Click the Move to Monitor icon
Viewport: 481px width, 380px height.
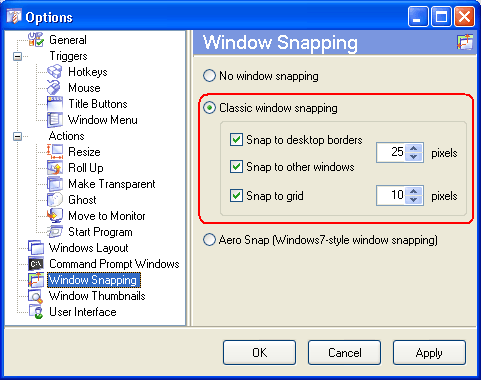(x=55, y=216)
